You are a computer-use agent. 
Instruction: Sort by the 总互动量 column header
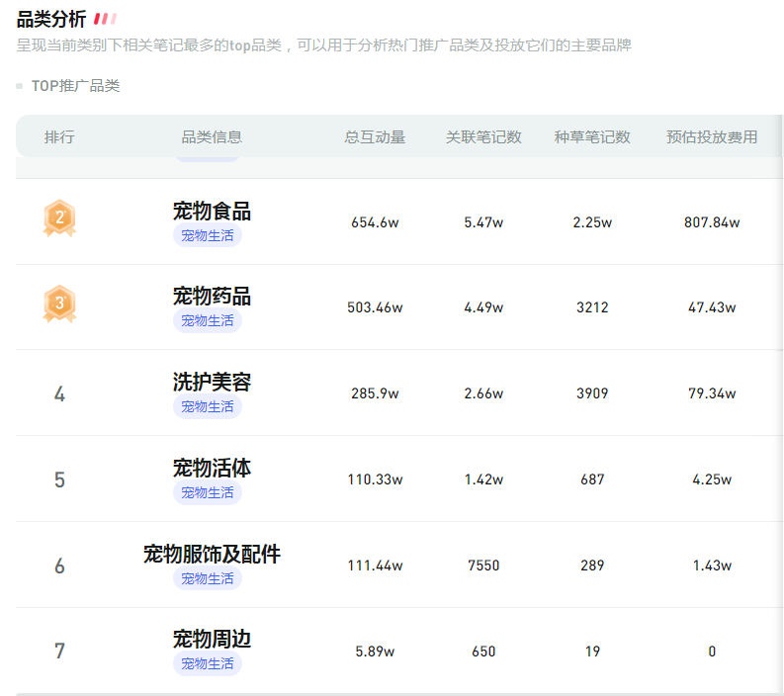point(375,137)
